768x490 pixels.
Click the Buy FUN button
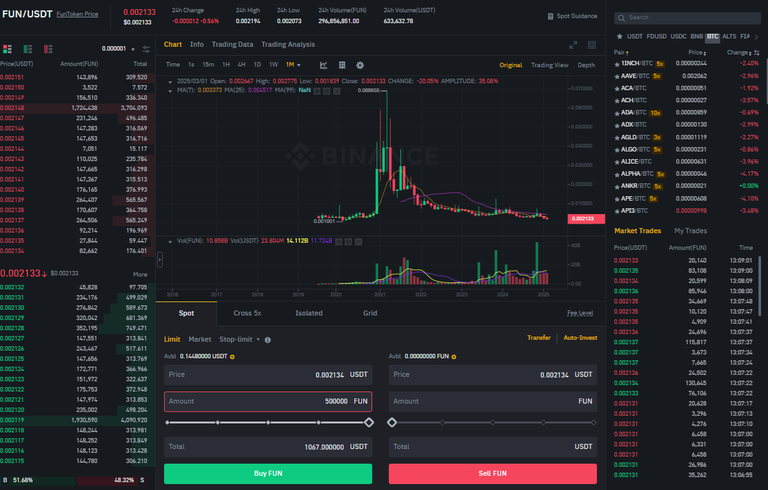(x=268, y=473)
